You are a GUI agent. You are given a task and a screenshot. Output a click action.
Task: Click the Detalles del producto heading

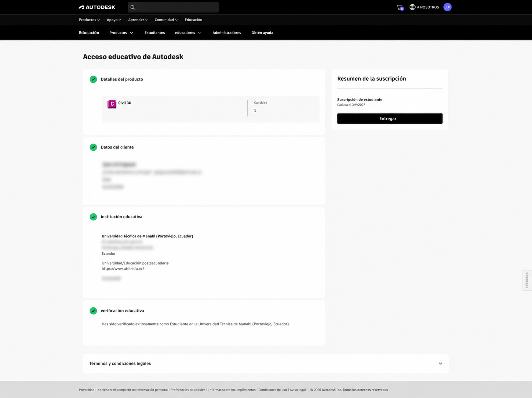pyautogui.click(x=122, y=79)
